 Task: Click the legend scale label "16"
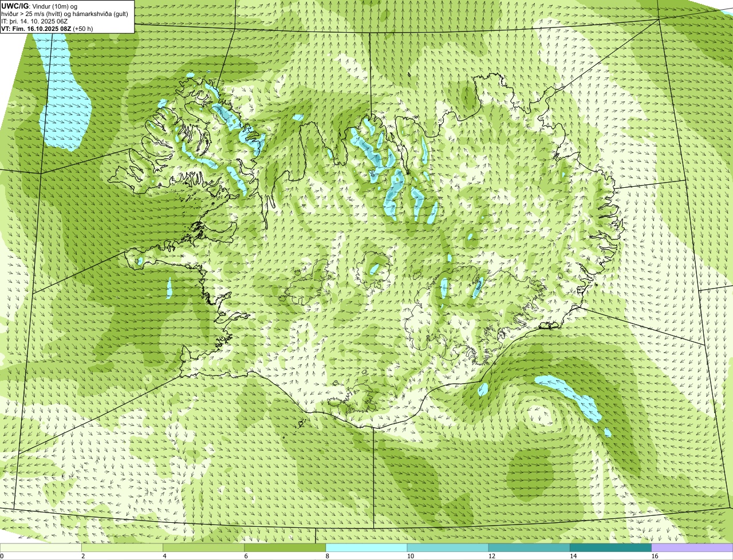click(x=654, y=557)
